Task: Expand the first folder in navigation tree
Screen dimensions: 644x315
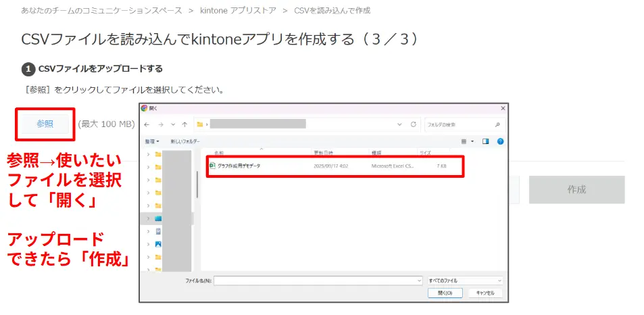Action: coord(148,155)
